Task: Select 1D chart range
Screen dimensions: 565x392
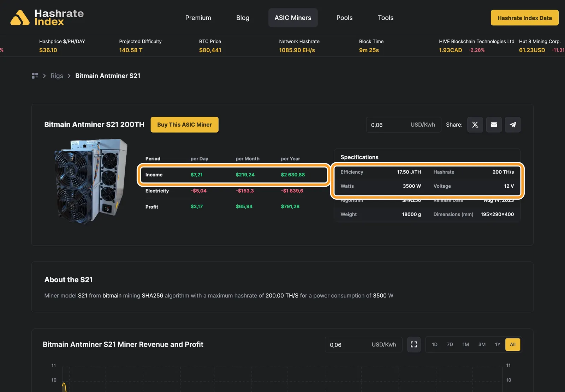Action: [434, 344]
